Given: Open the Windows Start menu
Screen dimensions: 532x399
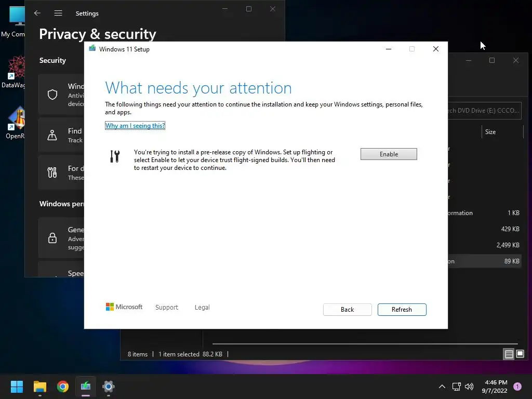Looking at the screenshot, I should [x=17, y=387].
